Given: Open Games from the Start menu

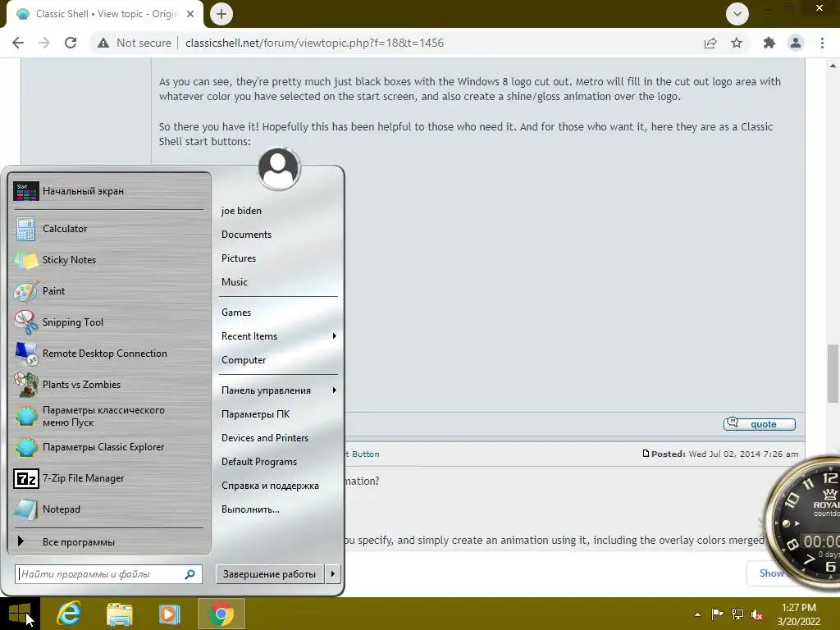Looking at the screenshot, I should pos(236,313).
